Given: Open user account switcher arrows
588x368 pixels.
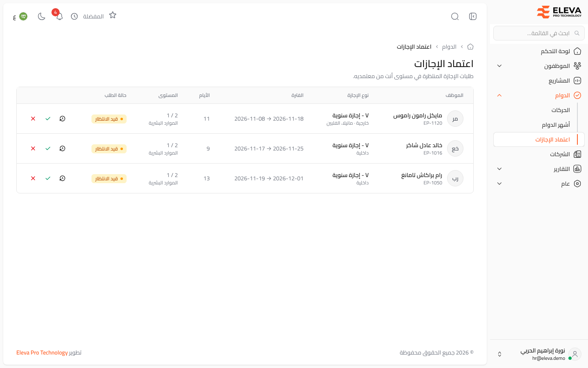Looking at the screenshot, I should coord(499,354).
